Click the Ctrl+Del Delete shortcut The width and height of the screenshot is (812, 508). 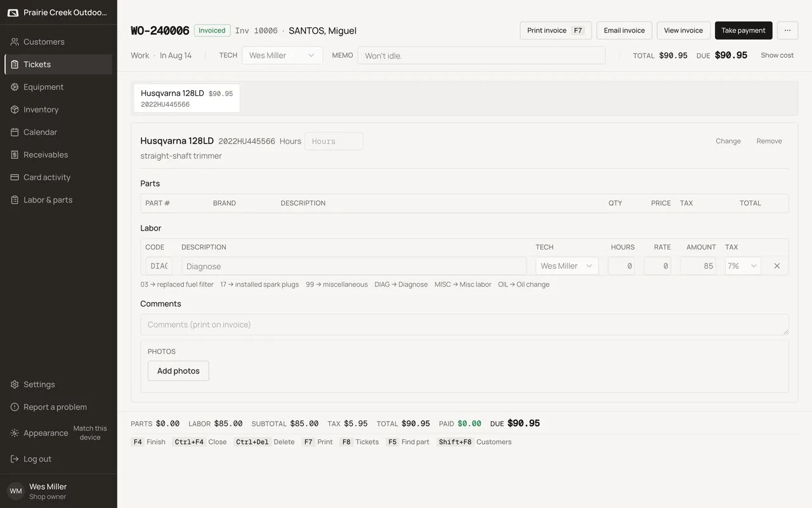(264, 442)
